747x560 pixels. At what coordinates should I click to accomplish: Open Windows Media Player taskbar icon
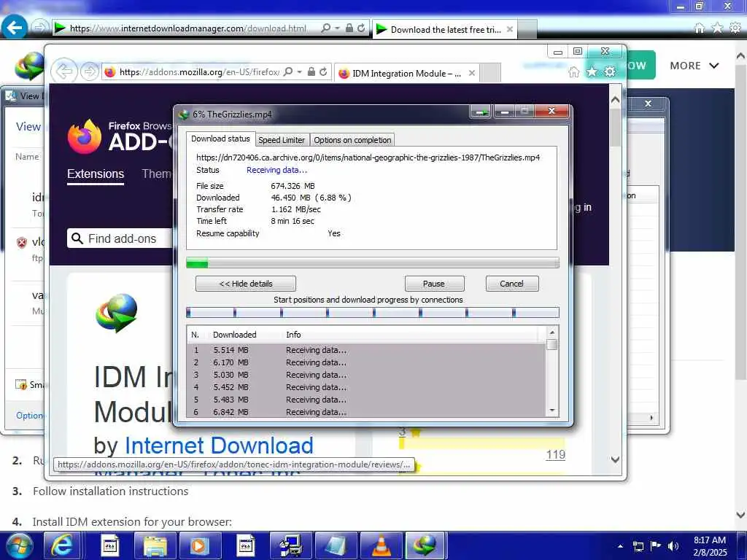(x=200, y=545)
